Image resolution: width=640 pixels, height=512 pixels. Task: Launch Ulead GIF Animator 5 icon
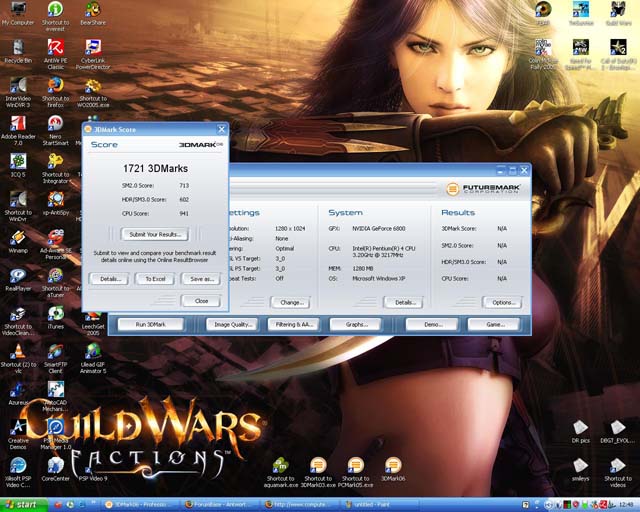[x=93, y=358]
